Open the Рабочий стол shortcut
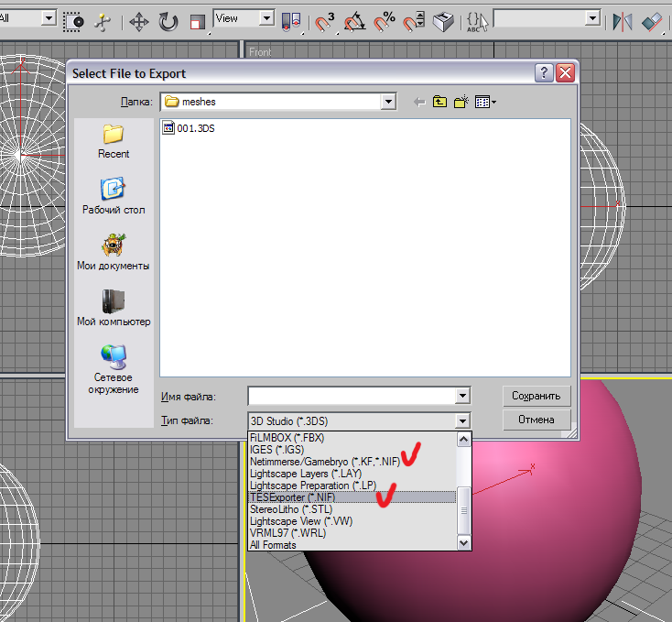Viewport: 672px width, 622px height. coord(114,195)
